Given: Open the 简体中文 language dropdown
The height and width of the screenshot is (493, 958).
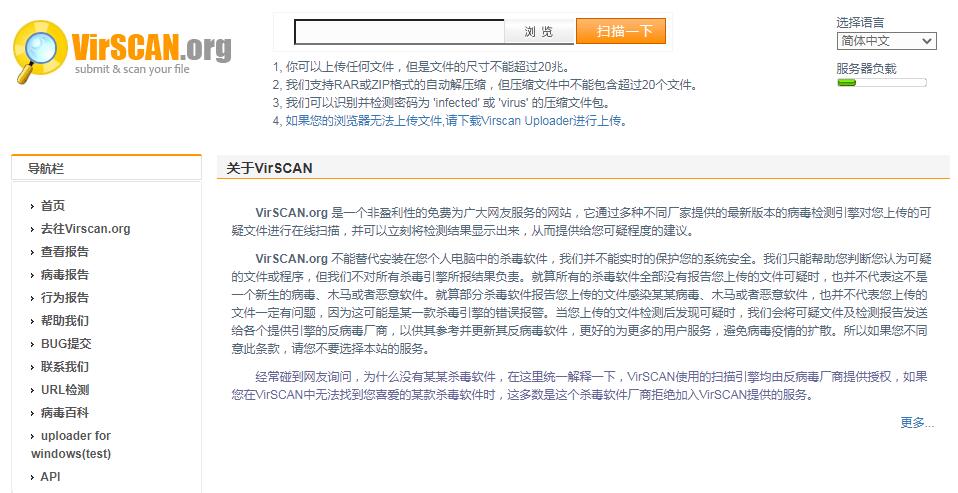Looking at the screenshot, I should click(x=886, y=41).
